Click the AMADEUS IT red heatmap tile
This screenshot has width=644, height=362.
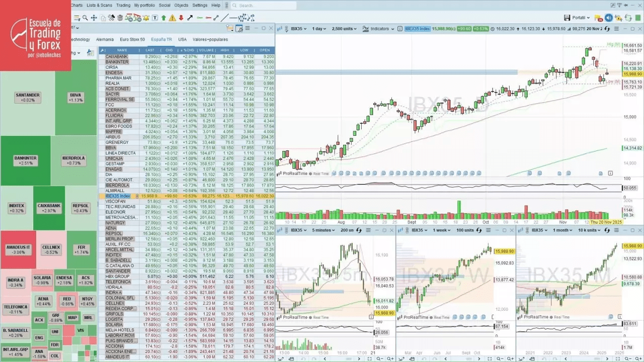(18, 249)
